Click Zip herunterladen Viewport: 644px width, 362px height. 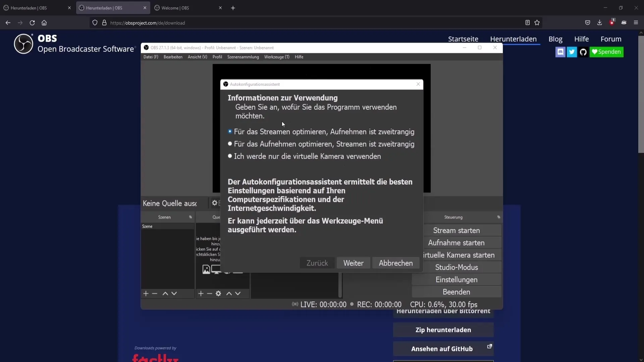tap(443, 330)
